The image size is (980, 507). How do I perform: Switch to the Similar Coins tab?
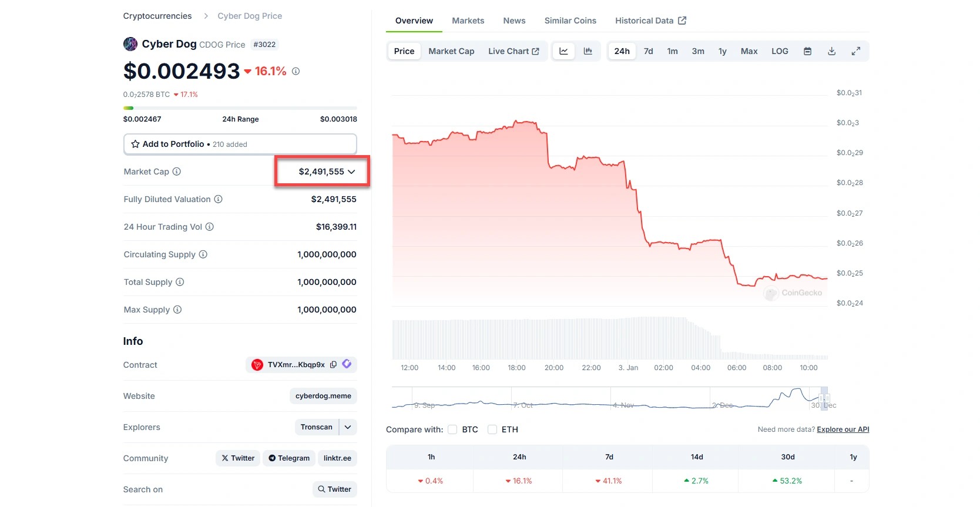coord(570,21)
